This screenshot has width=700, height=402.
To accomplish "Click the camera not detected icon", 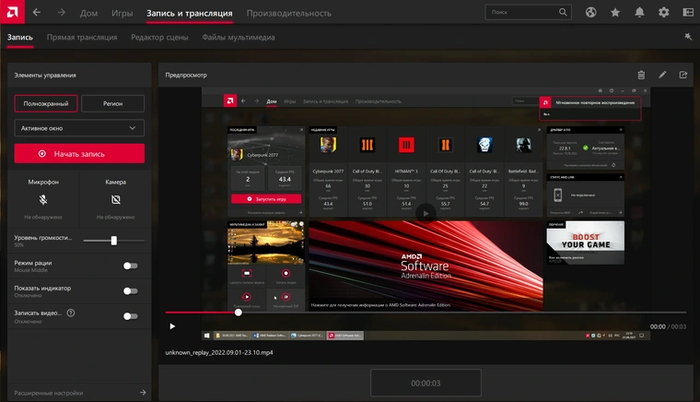I will coord(115,200).
